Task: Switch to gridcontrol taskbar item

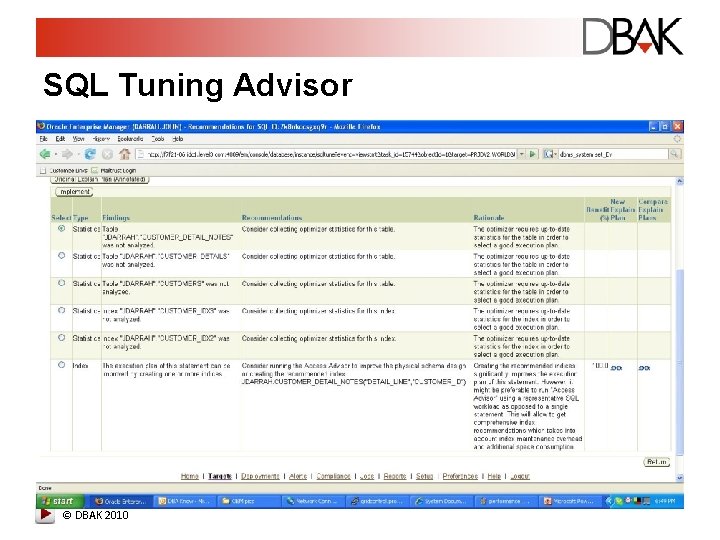Action: click(x=376, y=501)
